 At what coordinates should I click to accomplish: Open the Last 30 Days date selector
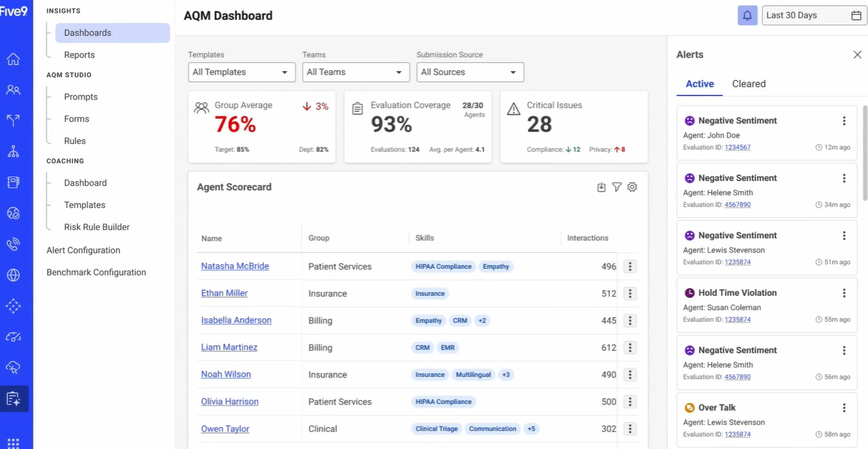click(x=814, y=16)
